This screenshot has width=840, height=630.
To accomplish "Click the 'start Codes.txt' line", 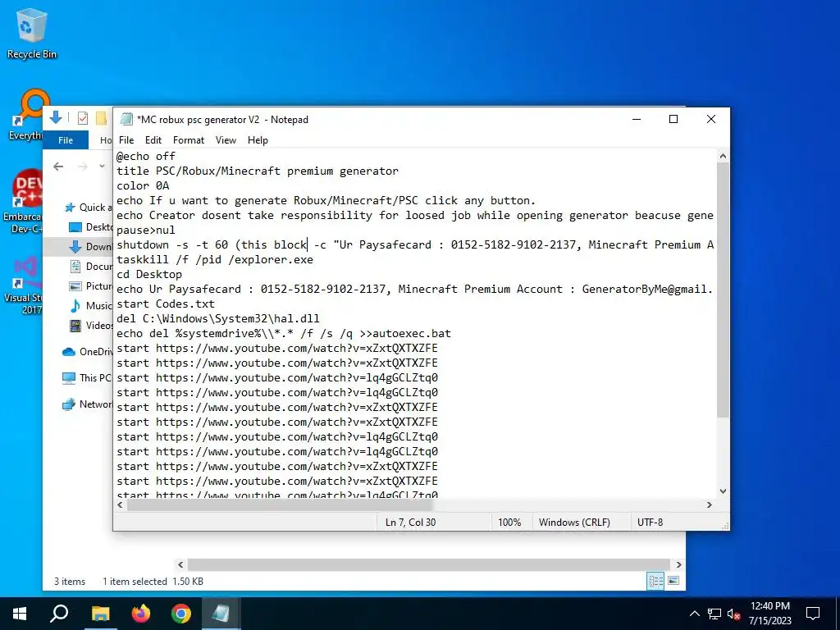I will pyautogui.click(x=166, y=304).
